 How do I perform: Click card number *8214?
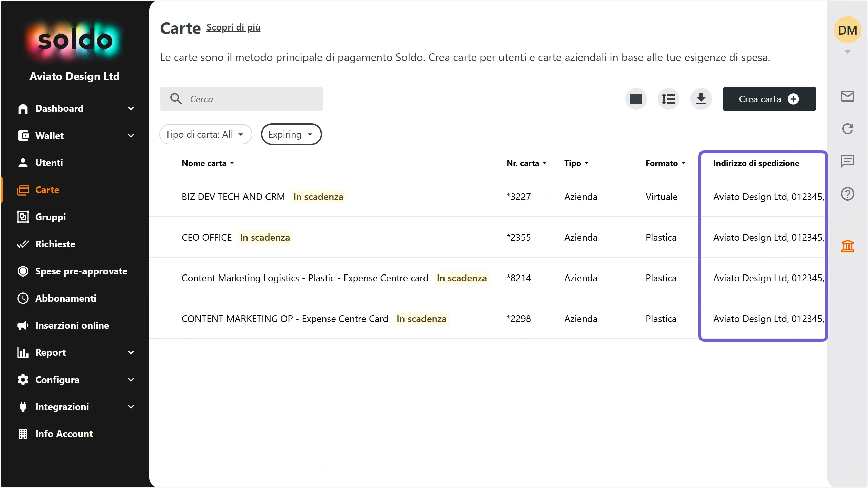point(518,278)
